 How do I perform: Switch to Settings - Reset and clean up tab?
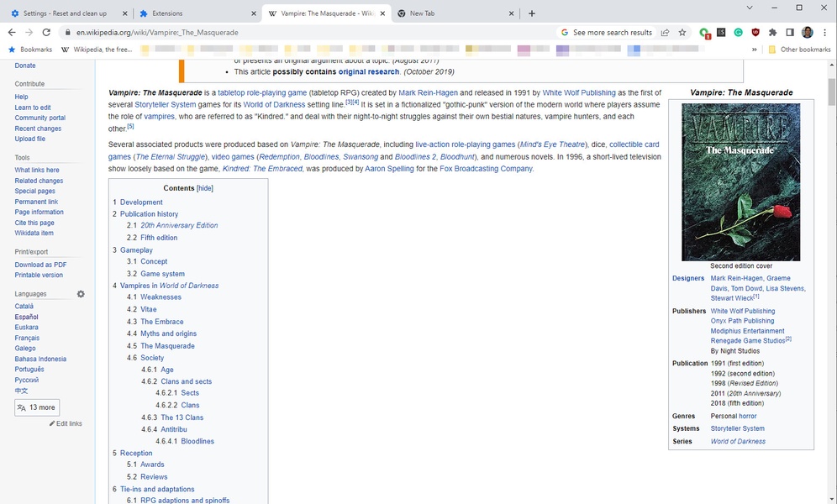(x=66, y=13)
